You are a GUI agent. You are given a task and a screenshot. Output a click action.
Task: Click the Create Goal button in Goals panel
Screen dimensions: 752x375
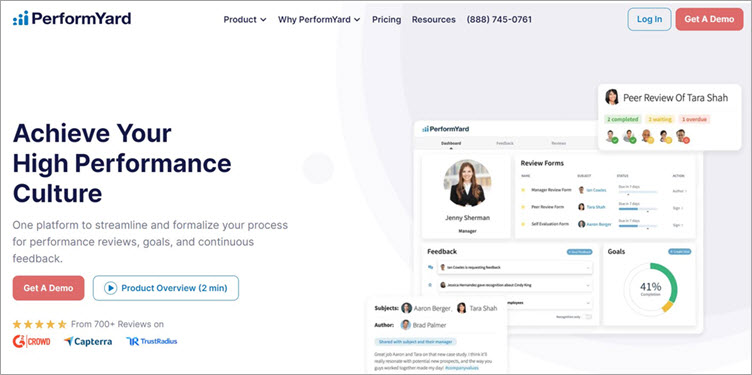click(680, 252)
